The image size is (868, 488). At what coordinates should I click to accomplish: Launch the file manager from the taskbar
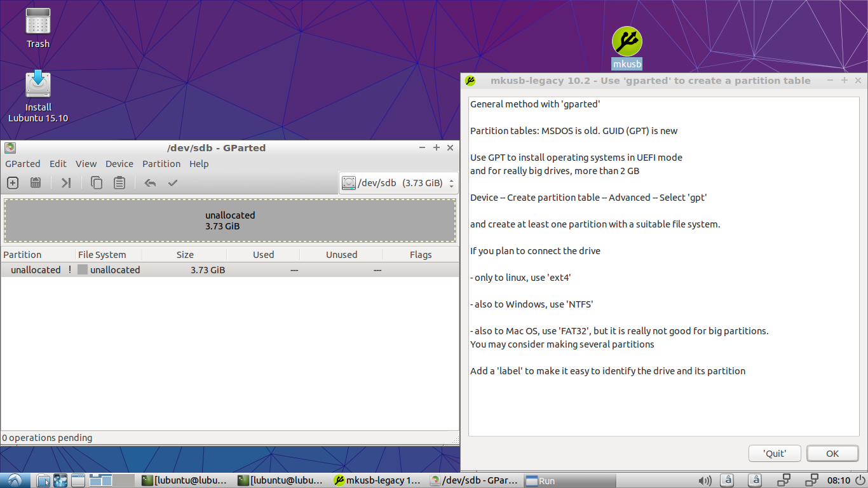click(43, 481)
